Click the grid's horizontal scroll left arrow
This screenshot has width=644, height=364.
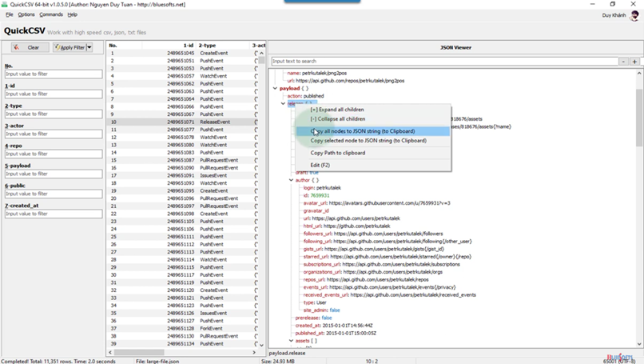tap(110, 353)
